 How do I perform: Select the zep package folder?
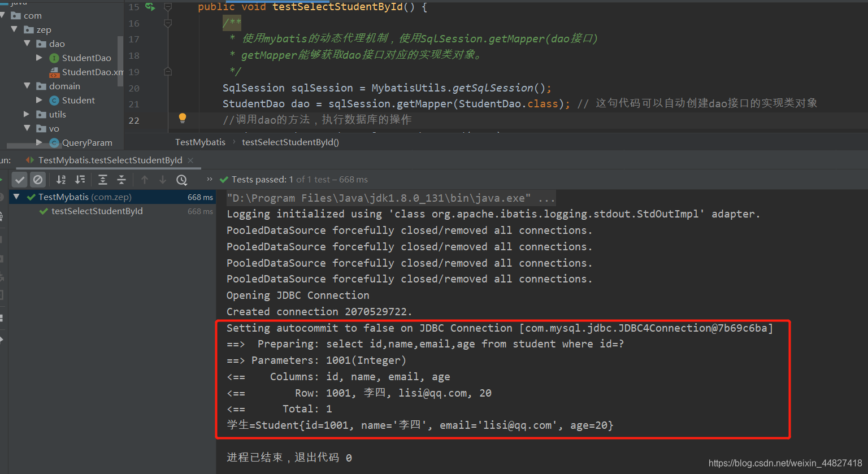(38, 29)
